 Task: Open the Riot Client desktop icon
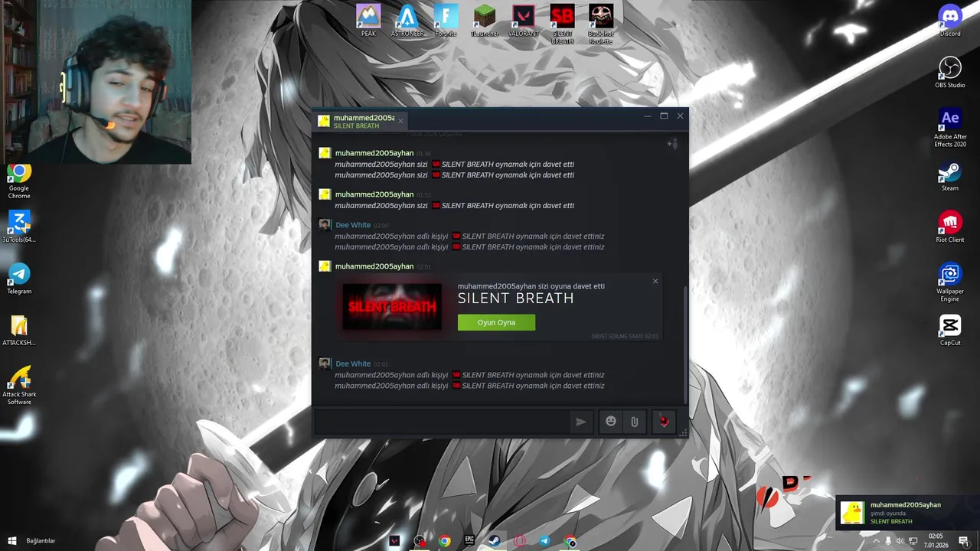[x=950, y=227]
